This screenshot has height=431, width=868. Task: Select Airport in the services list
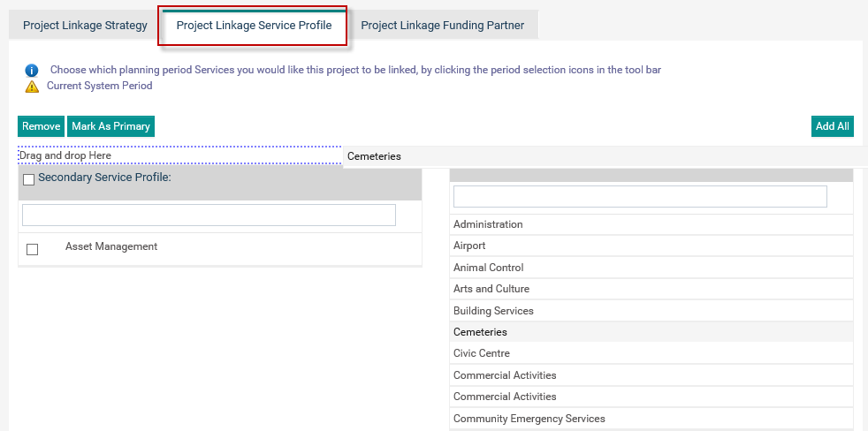(651, 246)
